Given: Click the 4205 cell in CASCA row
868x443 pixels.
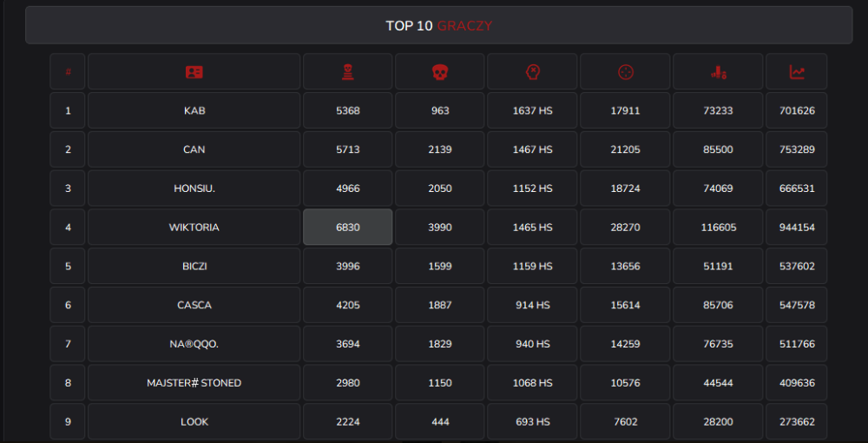Looking at the screenshot, I should tap(348, 305).
